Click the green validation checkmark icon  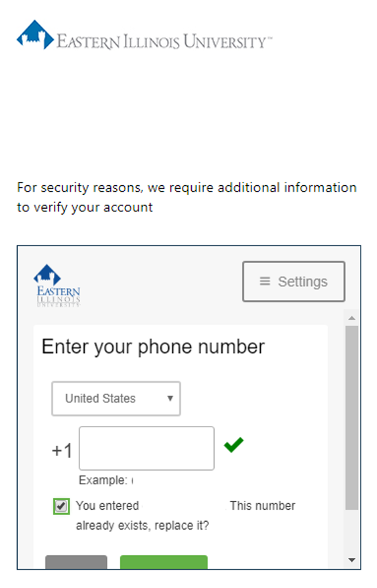234,445
